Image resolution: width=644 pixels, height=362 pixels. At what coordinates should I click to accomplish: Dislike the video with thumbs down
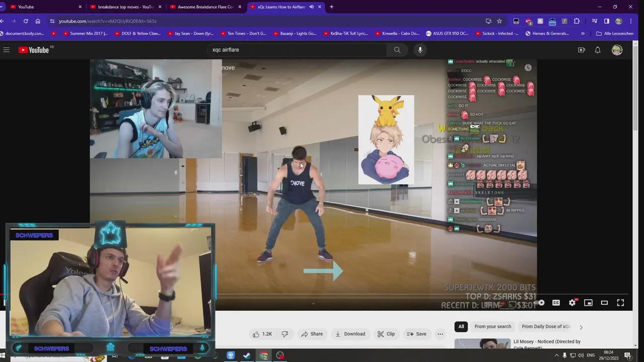point(285,334)
